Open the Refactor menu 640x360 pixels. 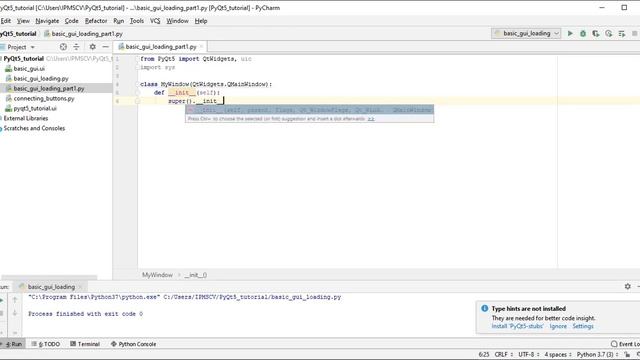coord(96,21)
